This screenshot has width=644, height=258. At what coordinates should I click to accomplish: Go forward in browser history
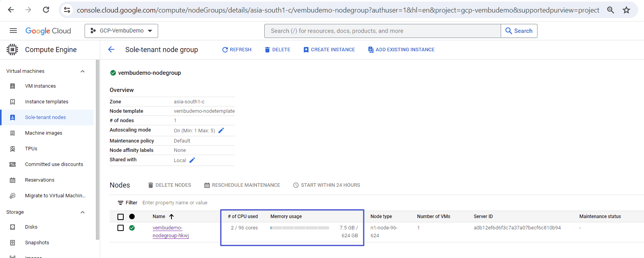(x=28, y=10)
